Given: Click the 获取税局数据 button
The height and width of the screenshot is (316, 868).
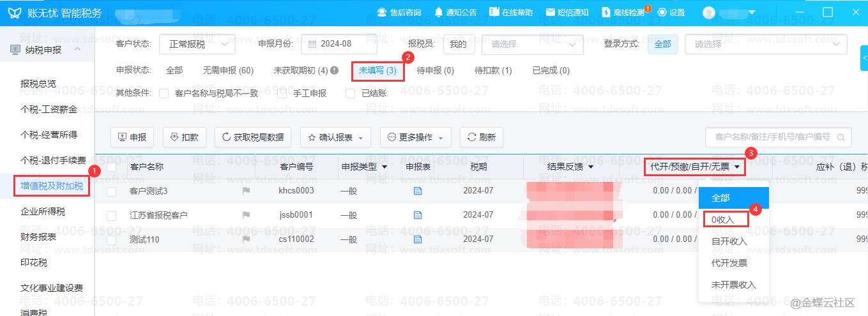Looking at the screenshot, I should pyautogui.click(x=253, y=137).
